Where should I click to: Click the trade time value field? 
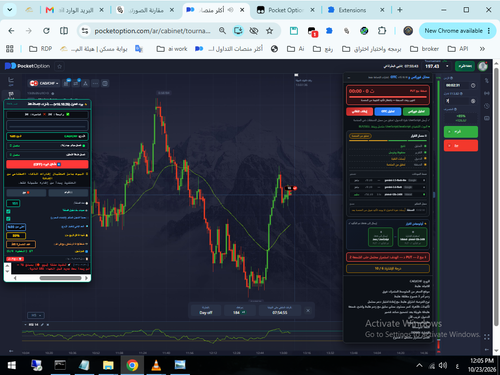(456, 86)
